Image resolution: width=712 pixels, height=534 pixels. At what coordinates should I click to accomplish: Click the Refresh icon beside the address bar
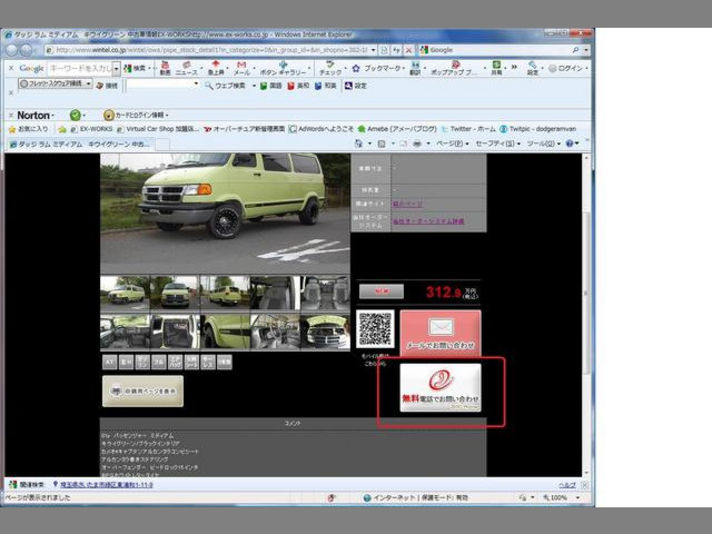click(x=396, y=50)
